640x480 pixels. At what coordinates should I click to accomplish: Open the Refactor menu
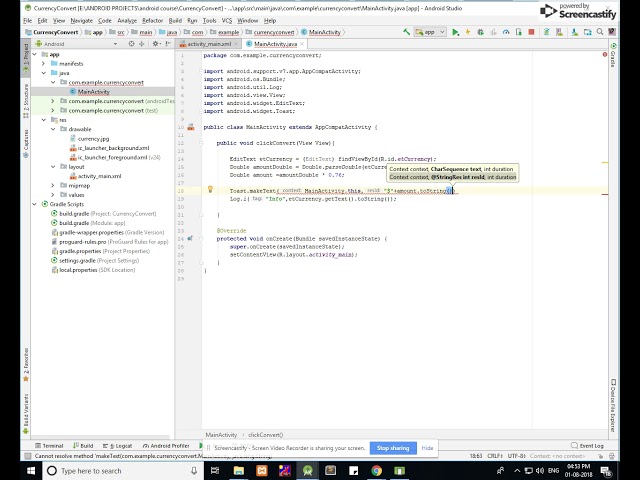tap(152, 20)
